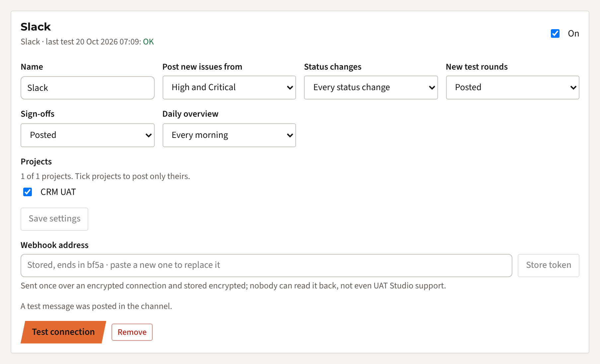Toggle the Slack integration On checkbox
Image resolution: width=600 pixels, height=364 pixels.
pos(555,33)
